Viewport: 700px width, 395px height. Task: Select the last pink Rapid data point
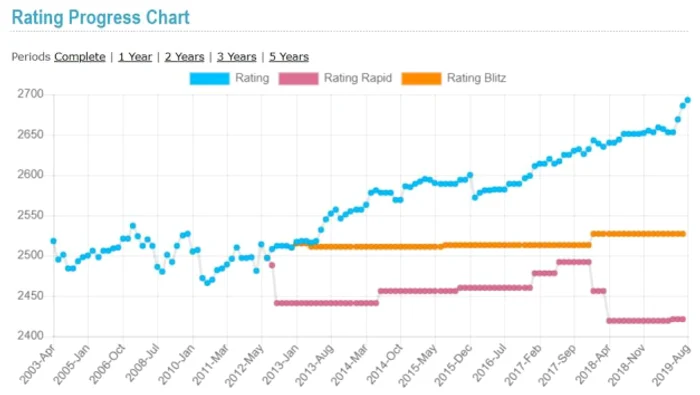(683, 319)
